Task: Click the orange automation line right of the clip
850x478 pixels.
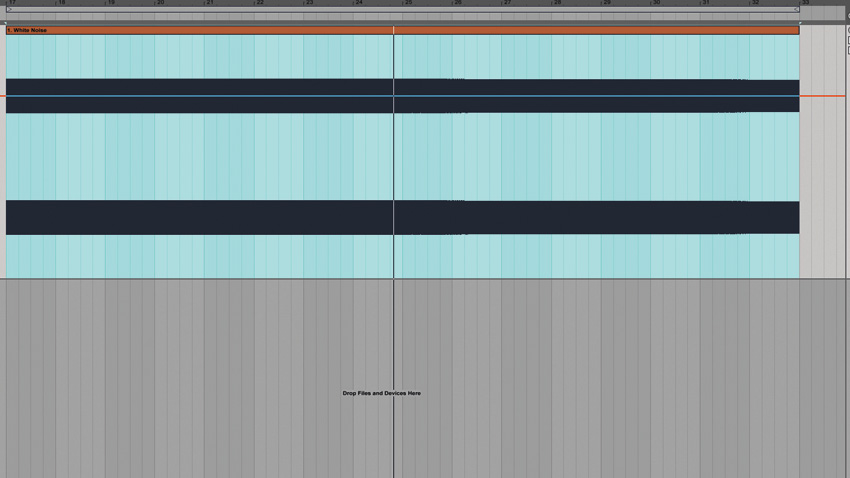Action: coord(822,96)
